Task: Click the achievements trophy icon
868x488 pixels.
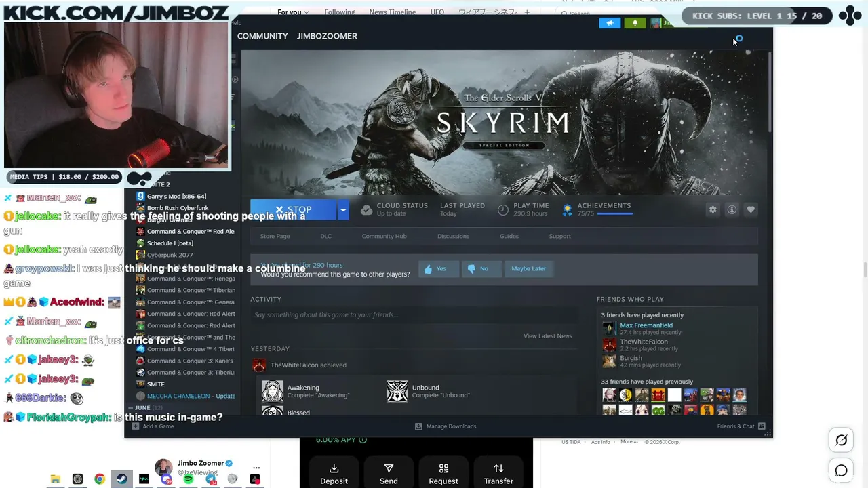Action: [567, 210]
